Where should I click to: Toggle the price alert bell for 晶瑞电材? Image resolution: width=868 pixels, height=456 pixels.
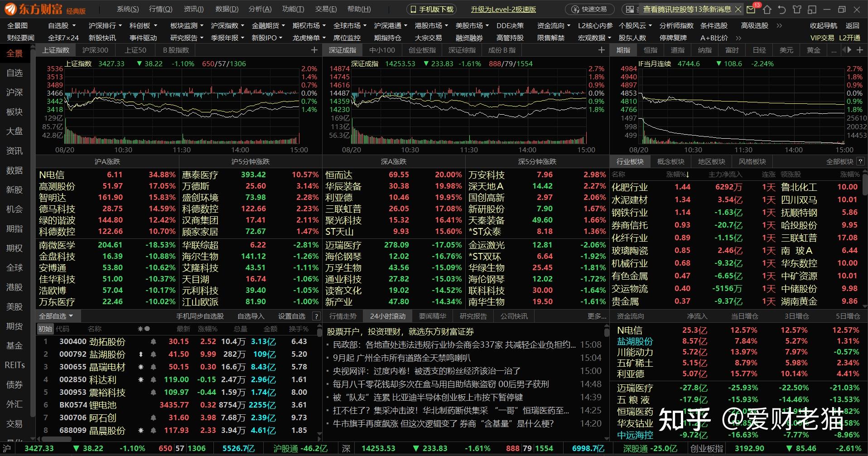tap(154, 367)
